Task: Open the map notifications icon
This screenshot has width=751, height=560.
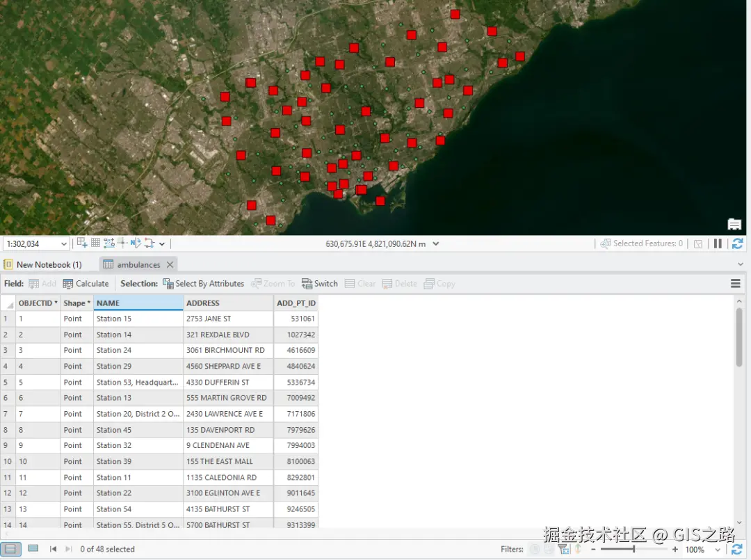Action: (x=698, y=244)
